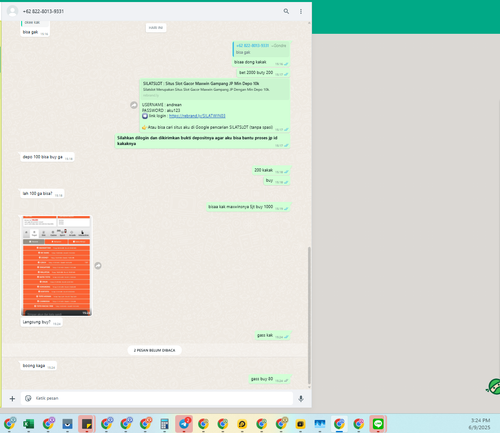
Task: Select the 'gass kak' message
Action: [273, 335]
